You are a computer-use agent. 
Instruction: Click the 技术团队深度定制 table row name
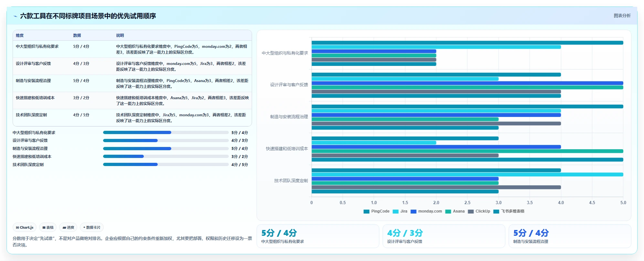[x=31, y=115]
